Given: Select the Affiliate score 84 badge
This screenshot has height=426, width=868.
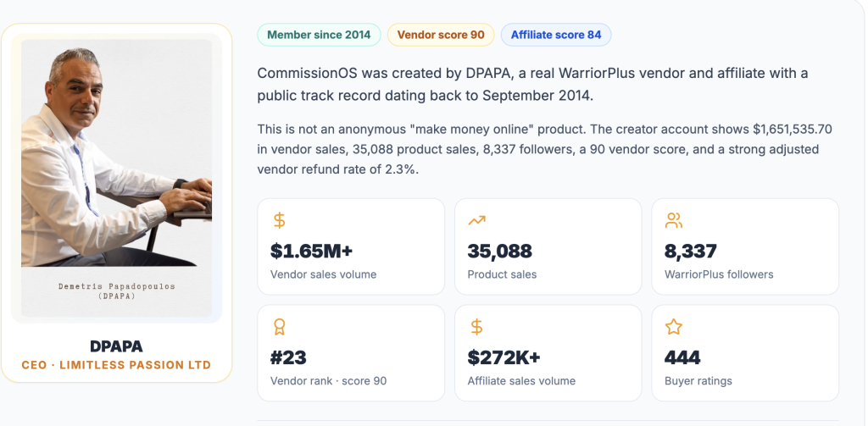Looking at the screenshot, I should click(x=556, y=35).
